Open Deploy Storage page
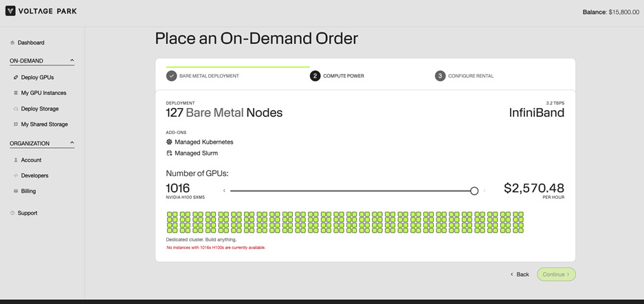The image size is (644, 304). pyautogui.click(x=40, y=109)
